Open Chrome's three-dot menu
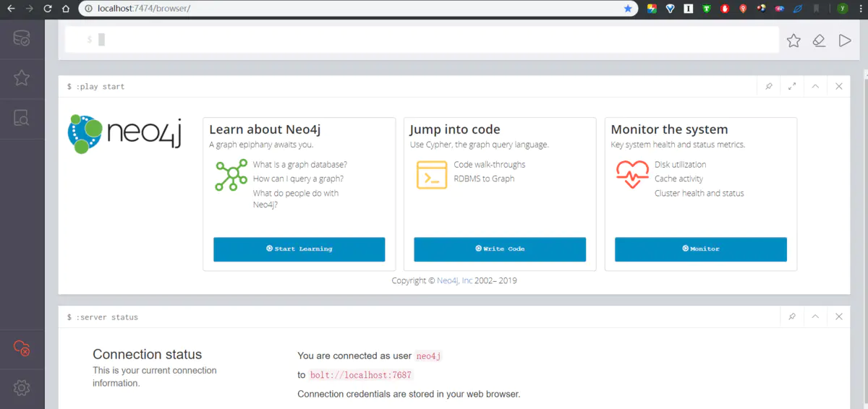The height and width of the screenshot is (409, 868). [x=860, y=9]
